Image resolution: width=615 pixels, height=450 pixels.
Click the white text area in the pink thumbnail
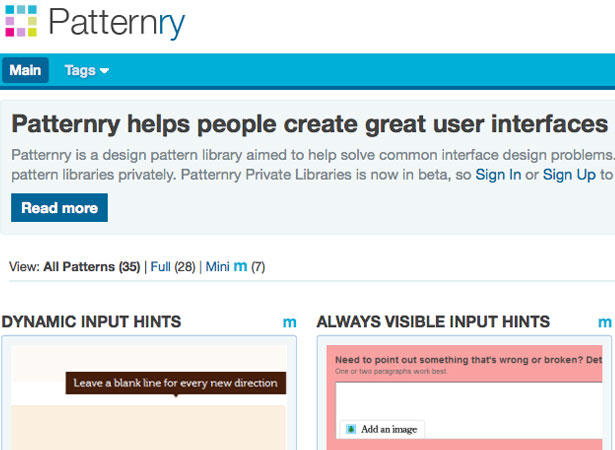pyautogui.click(x=469, y=411)
